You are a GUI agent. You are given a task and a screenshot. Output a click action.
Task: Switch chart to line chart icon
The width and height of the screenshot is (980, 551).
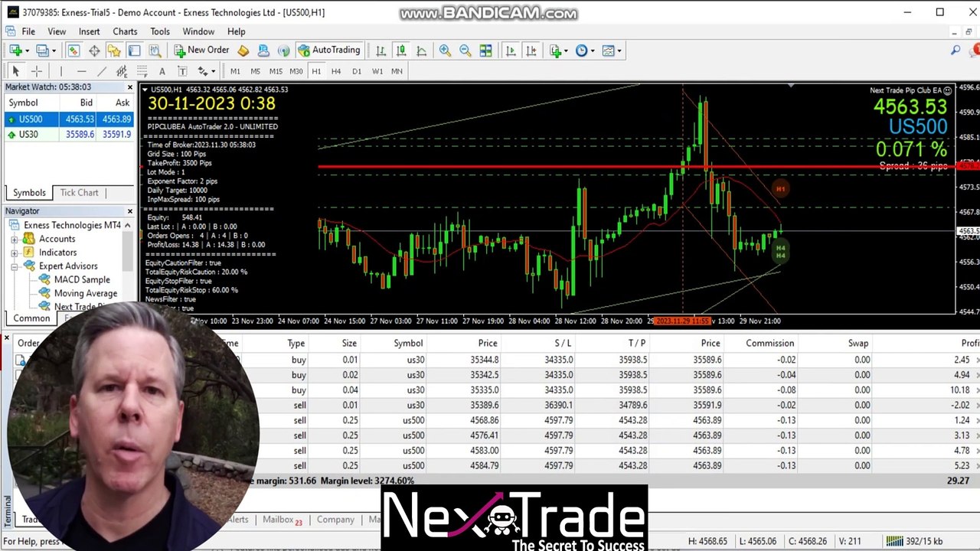pyautogui.click(x=421, y=51)
